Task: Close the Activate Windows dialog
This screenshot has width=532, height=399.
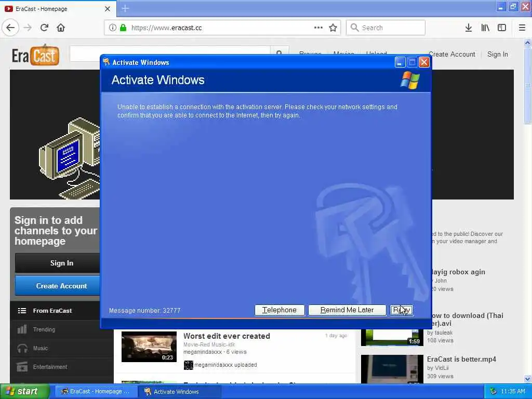Action: (x=424, y=62)
